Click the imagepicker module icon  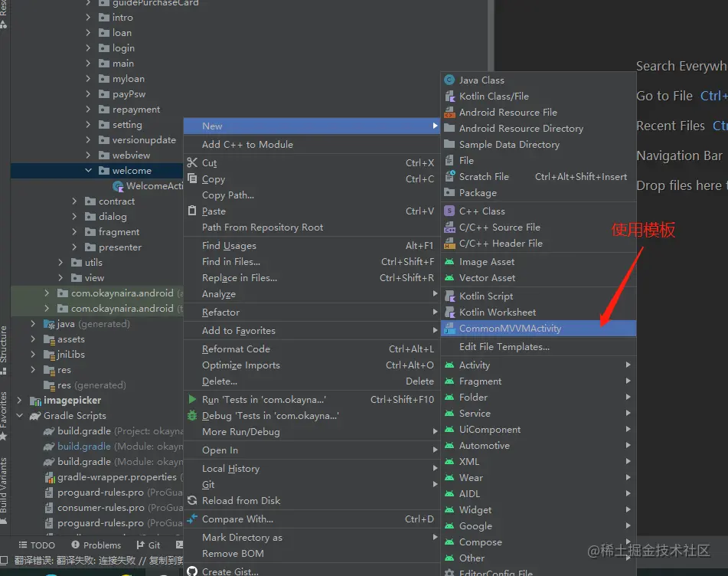coord(35,401)
